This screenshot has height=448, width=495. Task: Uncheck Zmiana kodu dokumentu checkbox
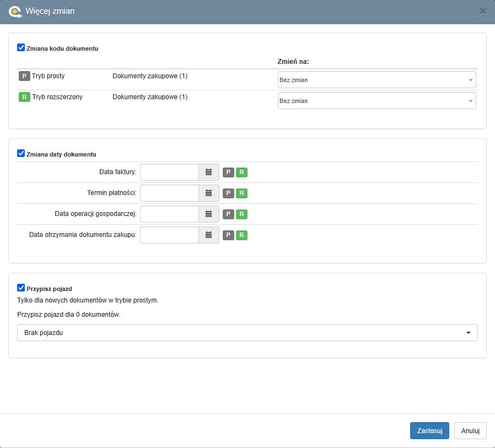coord(21,48)
